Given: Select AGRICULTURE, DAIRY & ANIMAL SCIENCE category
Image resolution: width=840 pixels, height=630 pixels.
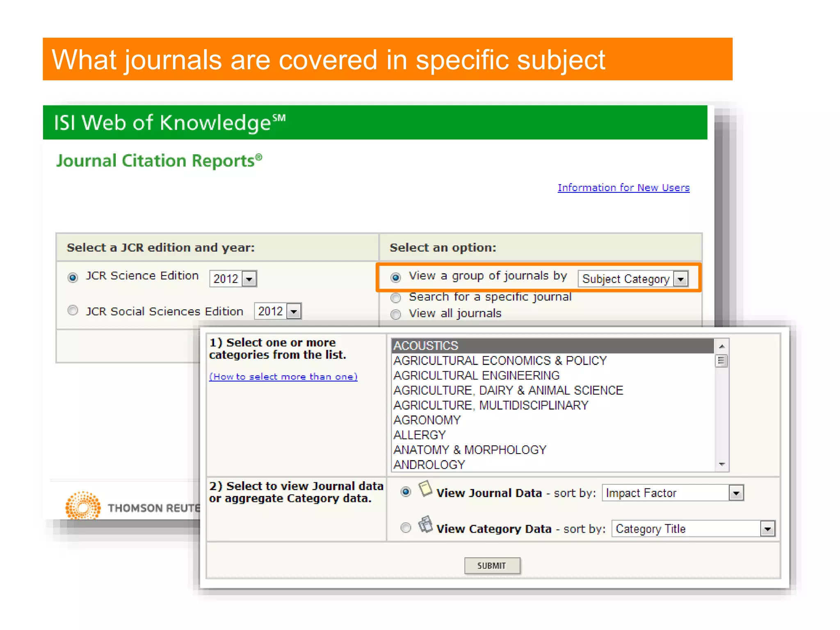Looking at the screenshot, I should [x=552, y=390].
